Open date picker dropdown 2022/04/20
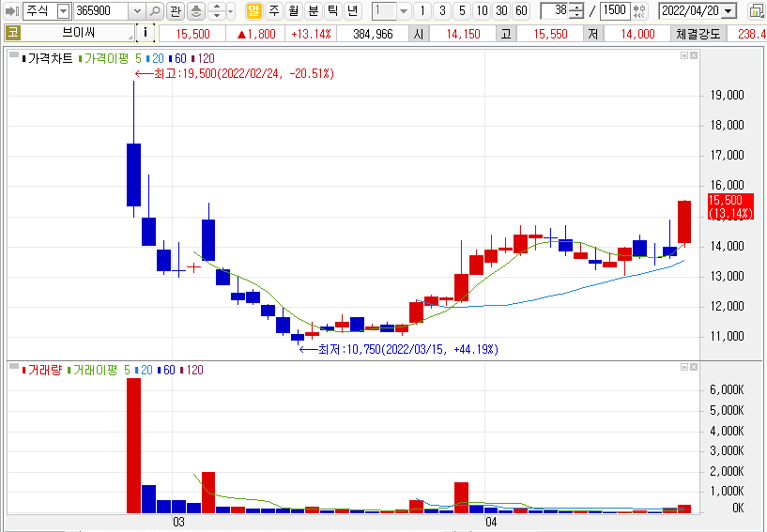 [729, 10]
